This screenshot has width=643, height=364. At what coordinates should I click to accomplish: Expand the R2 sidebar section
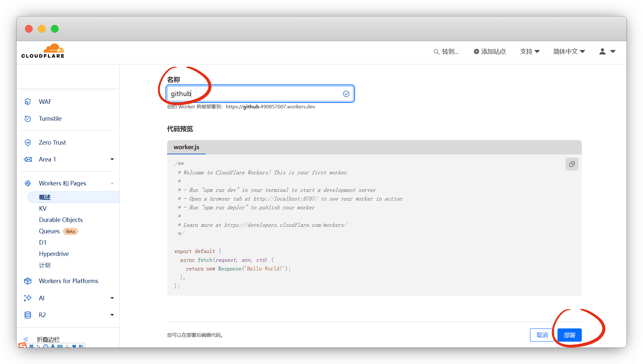pyautogui.click(x=112, y=315)
